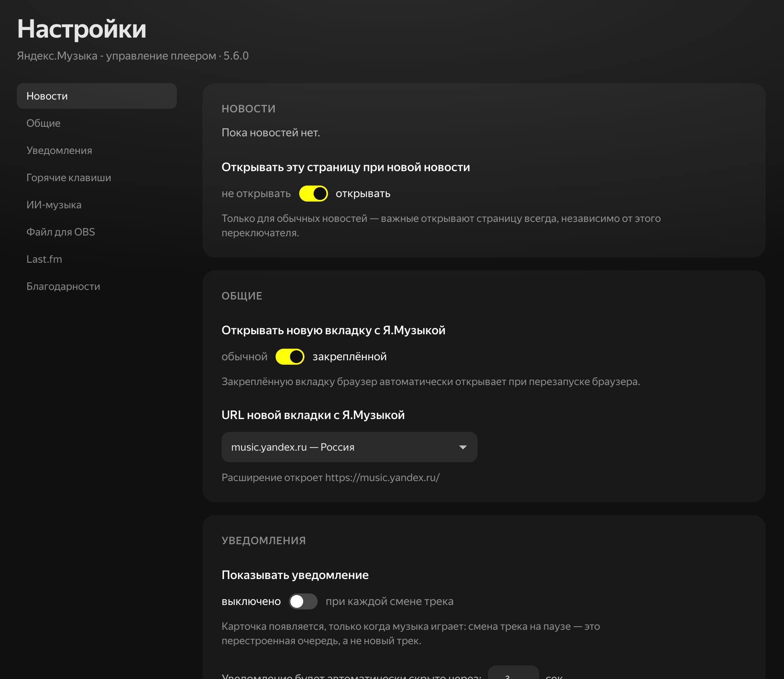Image resolution: width=784 pixels, height=679 pixels.
Task: Select Last.fm in the sidebar
Action: [x=96, y=259]
